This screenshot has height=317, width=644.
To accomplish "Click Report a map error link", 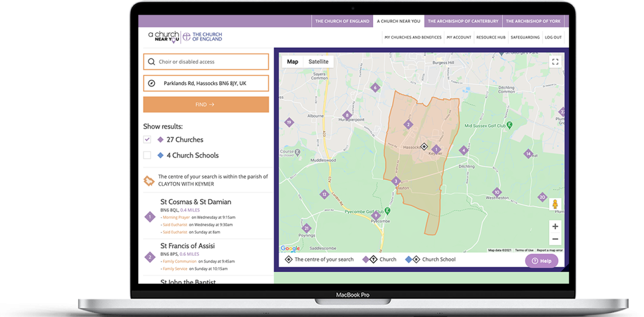I will [x=549, y=250].
